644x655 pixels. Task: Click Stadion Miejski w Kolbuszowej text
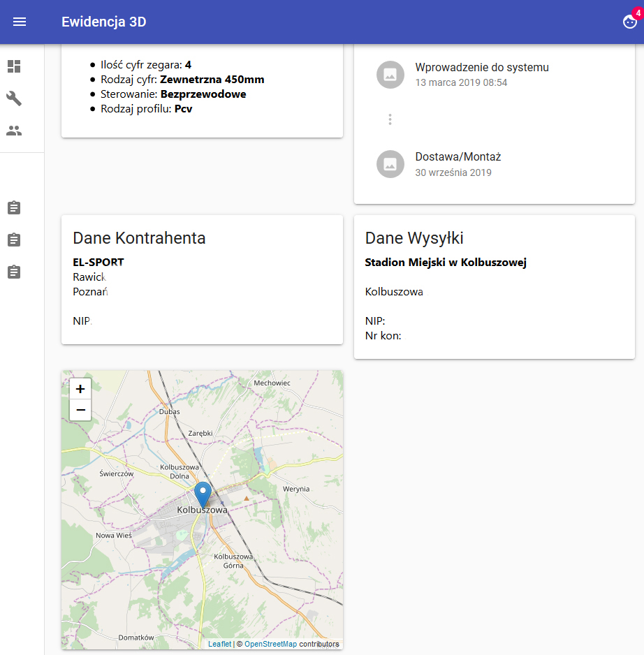(446, 263)
